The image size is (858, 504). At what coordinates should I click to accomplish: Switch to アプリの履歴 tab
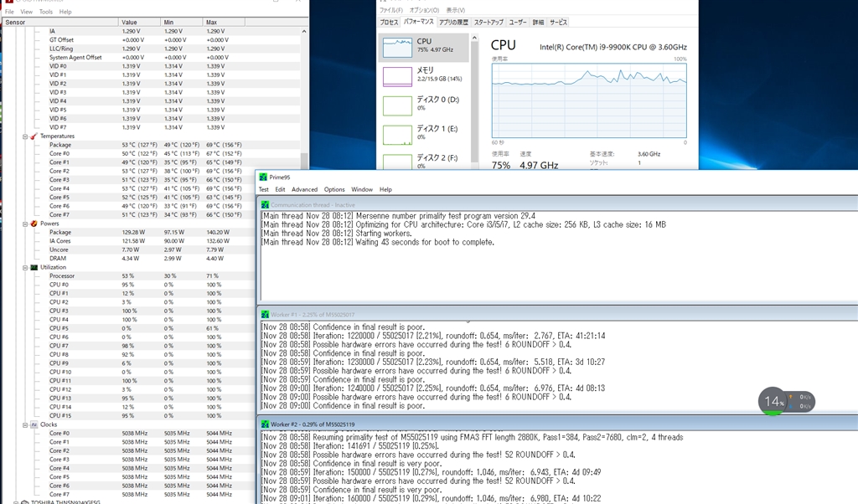point(453,23)
